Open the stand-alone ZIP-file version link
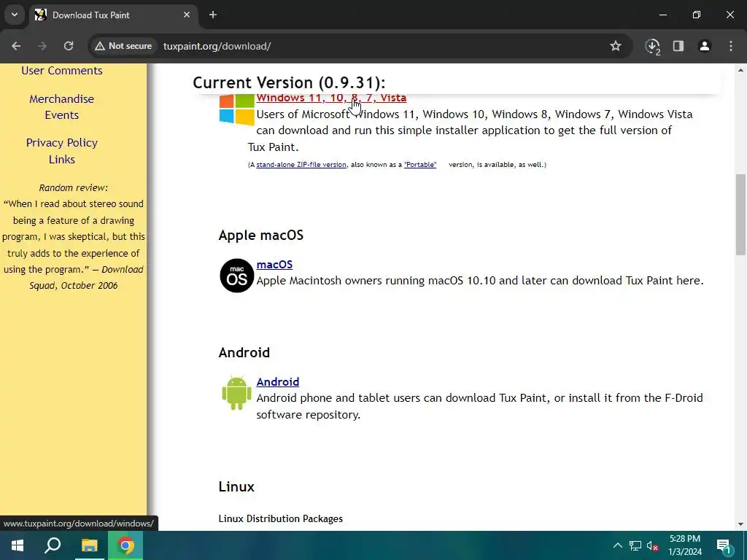Image resolution: width=747 pixels, height=560 pixels. click(x=301, y=165)
